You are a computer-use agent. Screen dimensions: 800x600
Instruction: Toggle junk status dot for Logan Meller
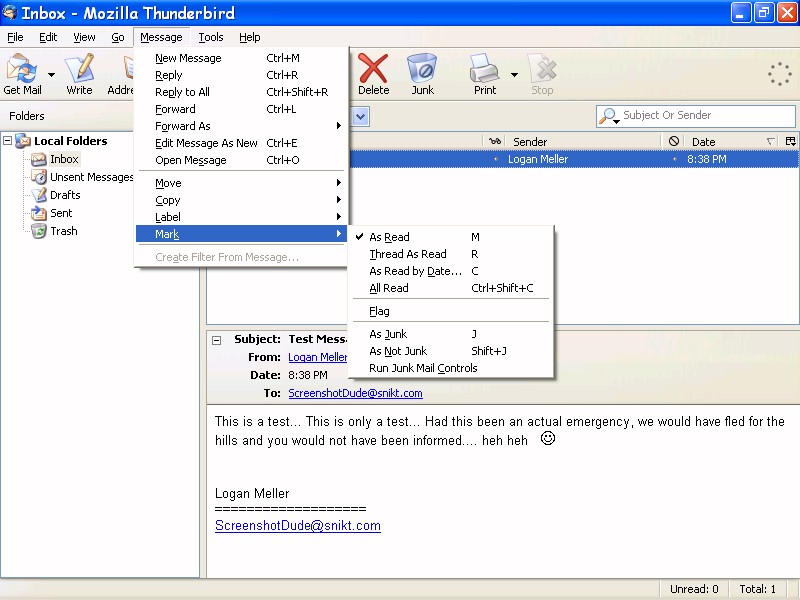pyautogui.click(x=674, y=159)
